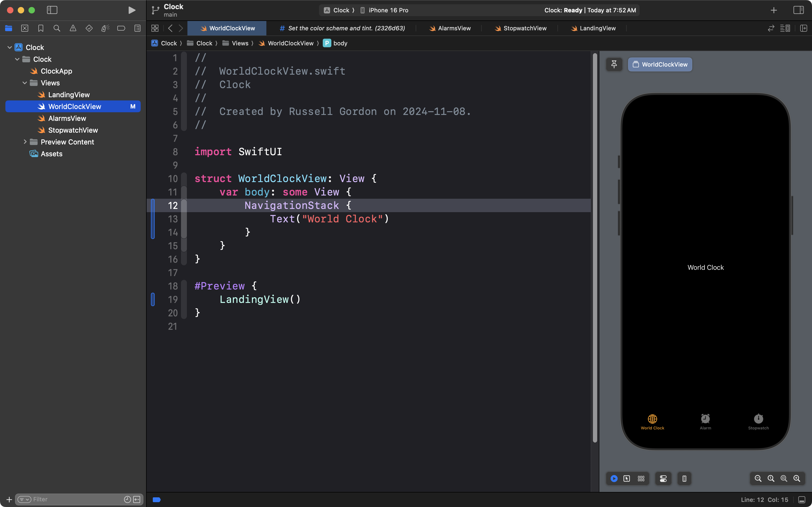Click the WorldClockView preview button

[660, 64]
